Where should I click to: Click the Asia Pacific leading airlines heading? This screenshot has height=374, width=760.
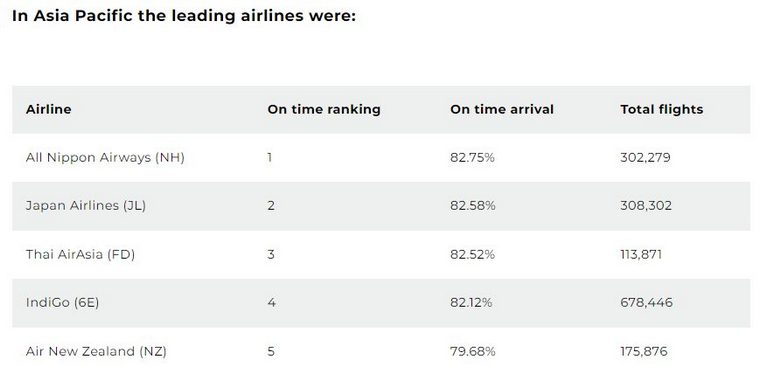coord(184,16)
